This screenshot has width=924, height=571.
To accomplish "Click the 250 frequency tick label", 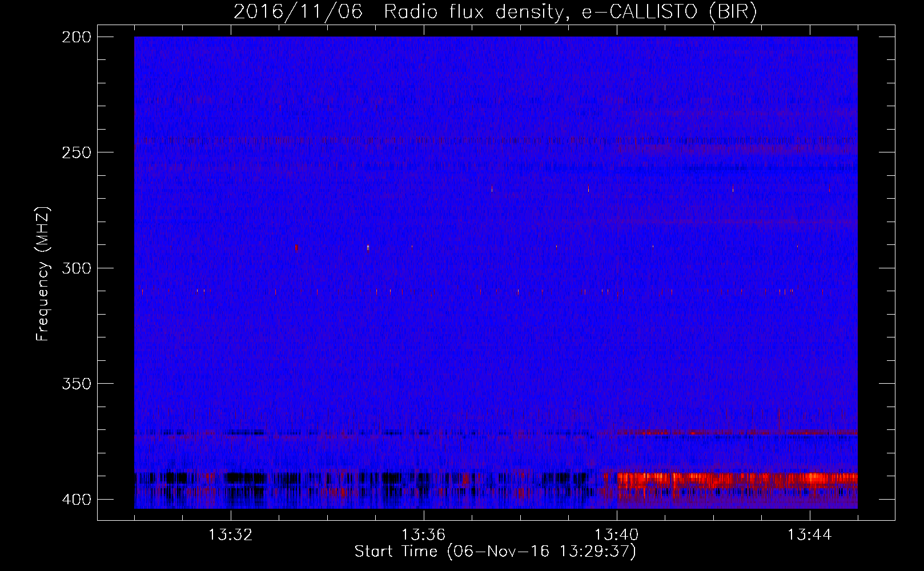I will click(76, 152).
